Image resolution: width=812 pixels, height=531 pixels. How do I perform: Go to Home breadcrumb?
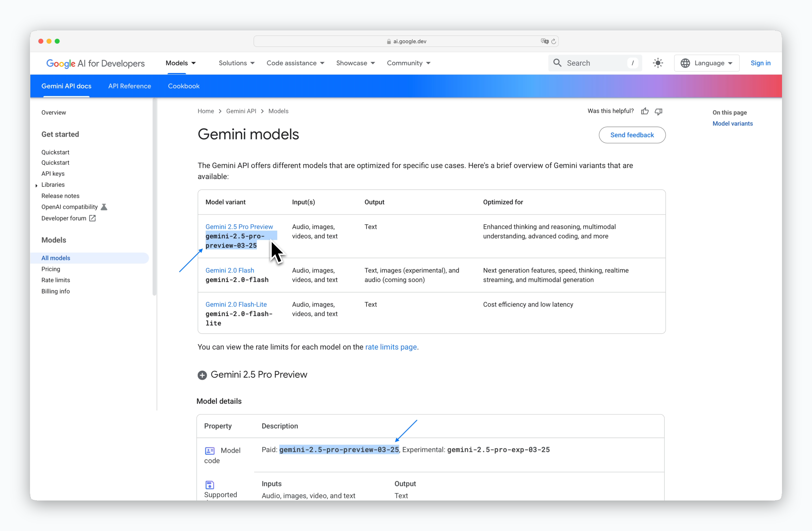pyautogui.click(x=206, y=111)
